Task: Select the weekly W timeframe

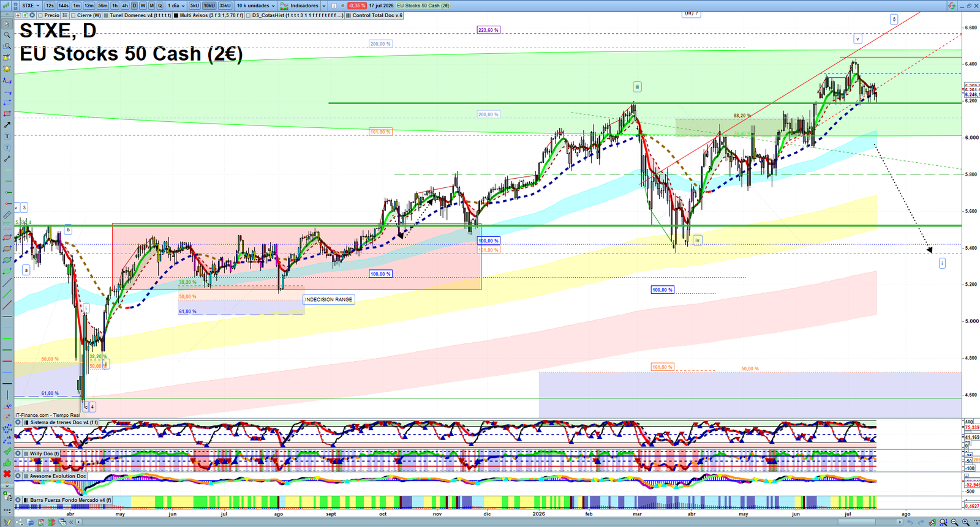Action: click(143, 6)
